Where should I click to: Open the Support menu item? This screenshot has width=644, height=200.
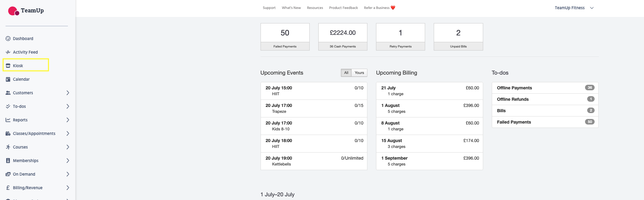[269, 8]
